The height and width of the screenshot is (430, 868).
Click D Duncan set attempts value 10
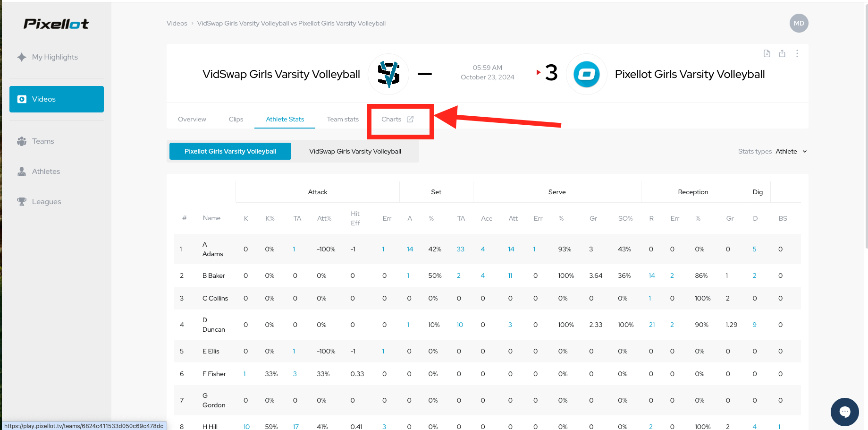click(x=460, y=325)
